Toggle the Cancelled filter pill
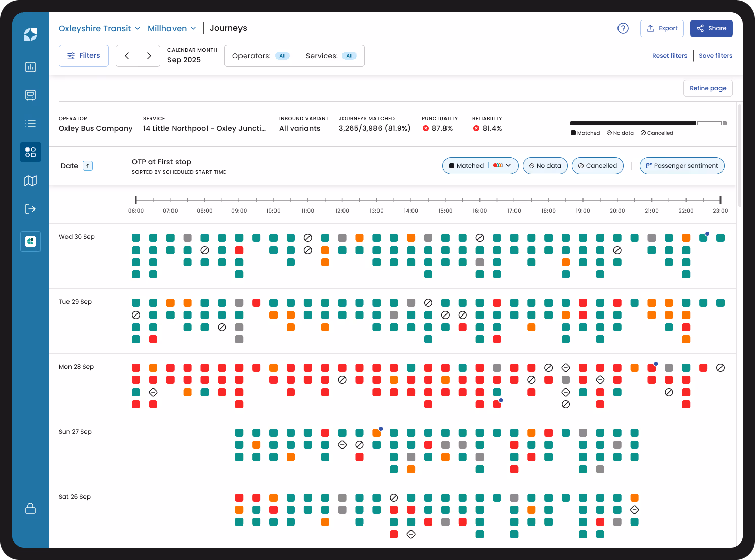Screen dimensions: 755x560 597,166
